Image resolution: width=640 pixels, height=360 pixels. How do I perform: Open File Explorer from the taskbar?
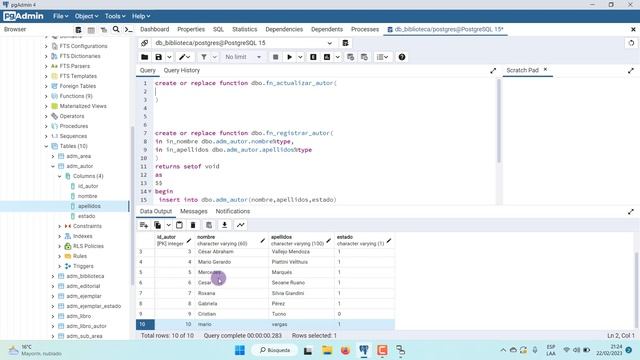327,350
